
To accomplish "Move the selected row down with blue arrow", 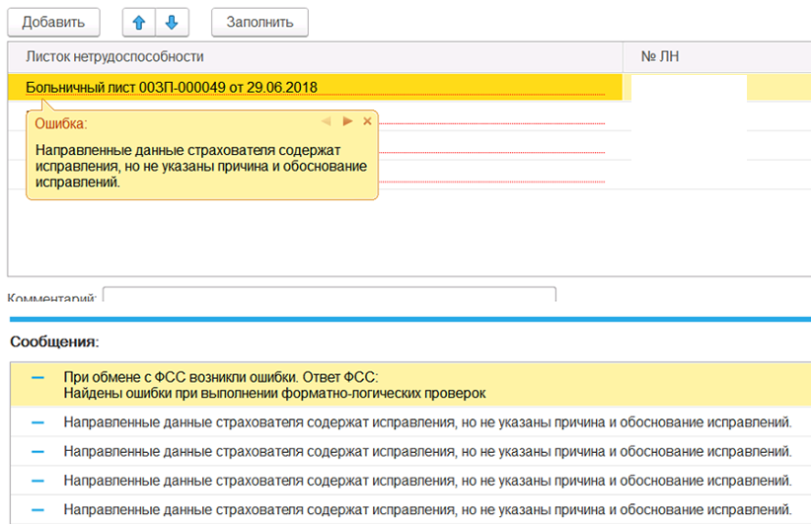I will point(171,21).
